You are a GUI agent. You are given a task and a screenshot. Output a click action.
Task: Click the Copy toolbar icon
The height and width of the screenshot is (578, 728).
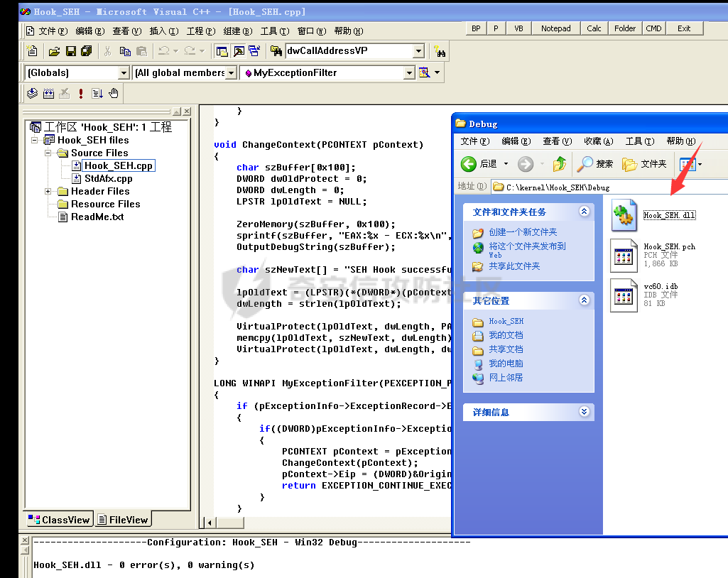[124, 51]
